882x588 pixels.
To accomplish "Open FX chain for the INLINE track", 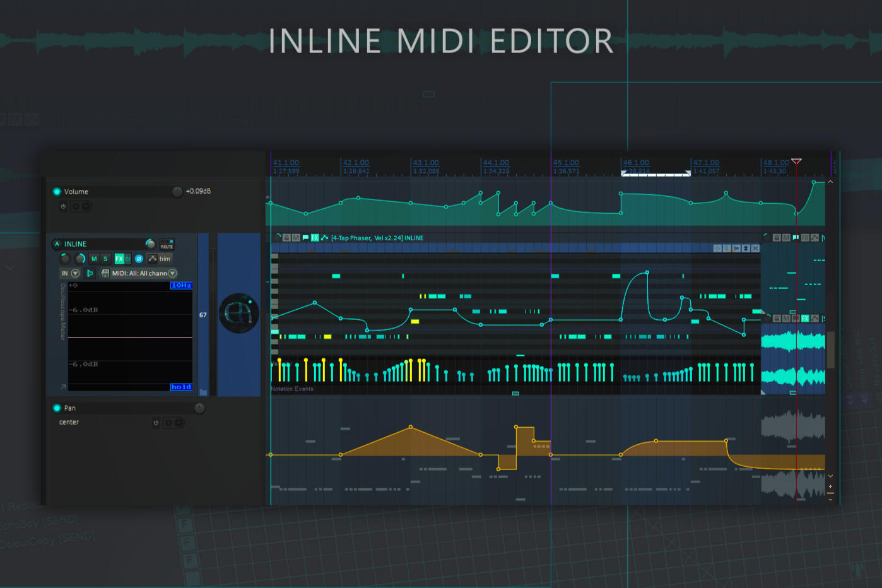I will click(119, 259).
